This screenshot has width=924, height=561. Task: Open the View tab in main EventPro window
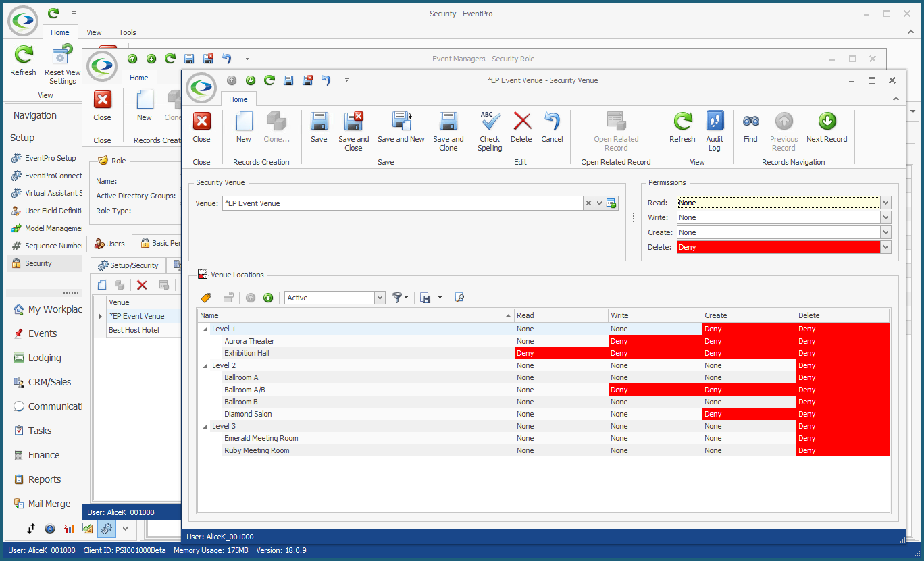[94, 32]
